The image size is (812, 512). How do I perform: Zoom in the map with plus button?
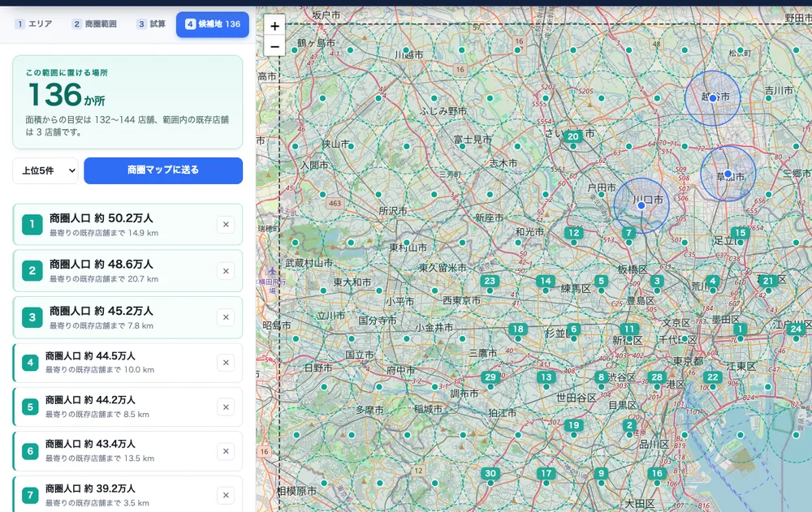point(274,26)
